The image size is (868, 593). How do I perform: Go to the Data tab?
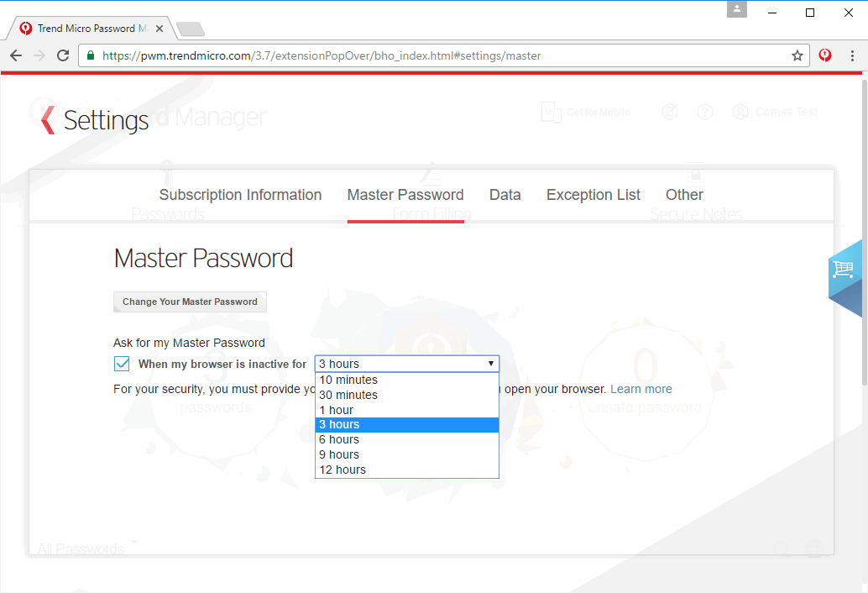tap(505, 195)
